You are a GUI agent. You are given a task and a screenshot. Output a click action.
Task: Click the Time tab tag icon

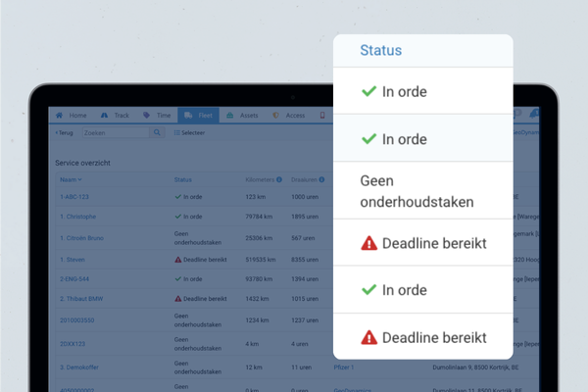click(x=146, y=116)
